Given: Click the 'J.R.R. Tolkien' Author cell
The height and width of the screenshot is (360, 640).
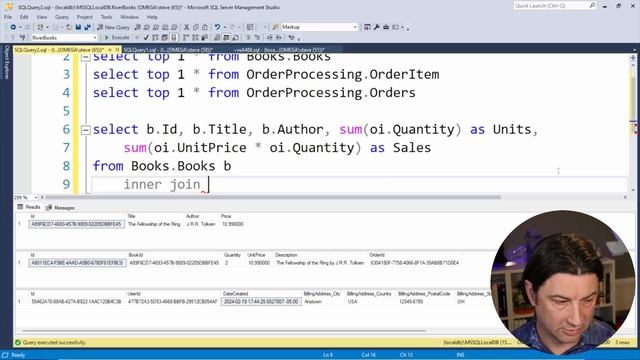Looking at the screenshot, I should click(201, 224).
